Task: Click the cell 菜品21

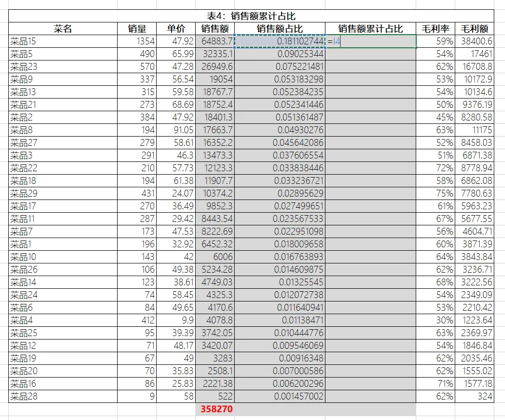Action: point(63,105)
